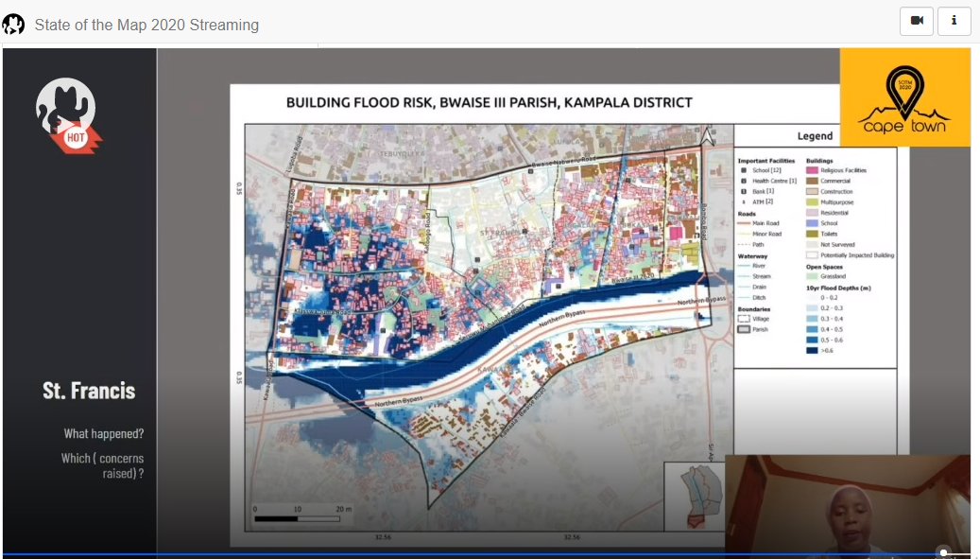Click the "River" legend entry
The width and height of the screenshot is (980, 559).
(759, 266)
